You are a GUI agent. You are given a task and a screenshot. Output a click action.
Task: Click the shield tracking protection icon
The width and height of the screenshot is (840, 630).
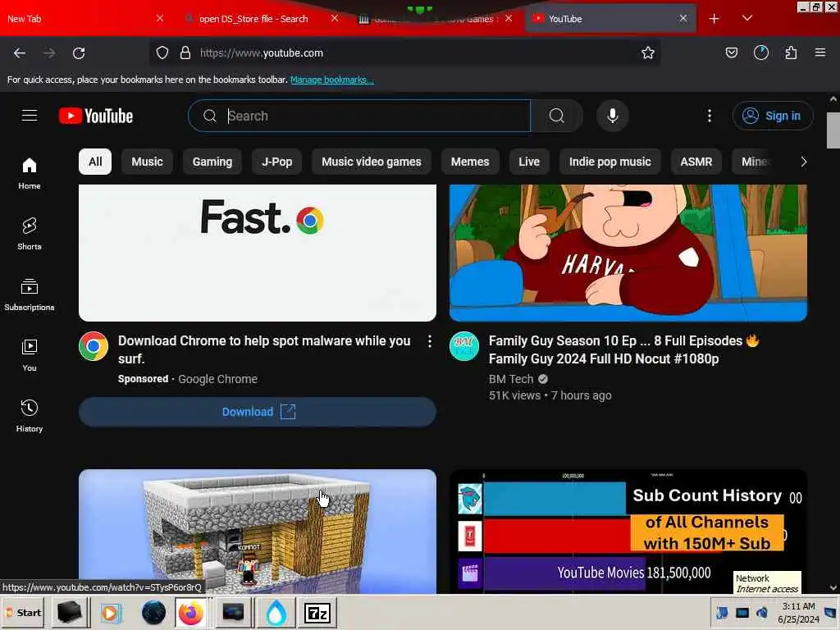point(162,52)
